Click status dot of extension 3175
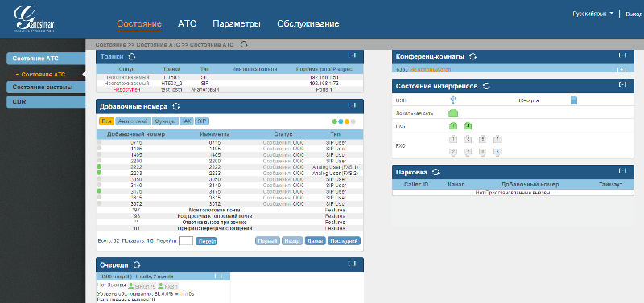Image resolution: width=644 pixels, height=303 pixels. coord(99,191)
